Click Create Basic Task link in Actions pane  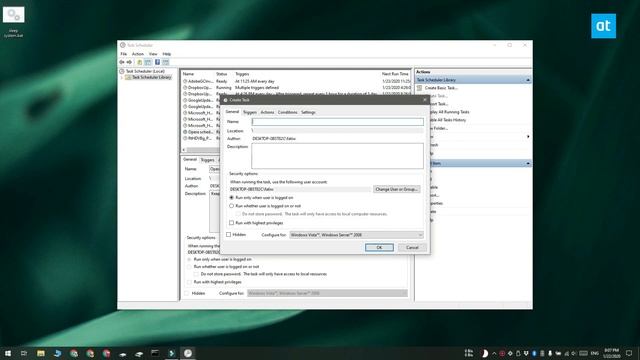click(x=441, y=88)
